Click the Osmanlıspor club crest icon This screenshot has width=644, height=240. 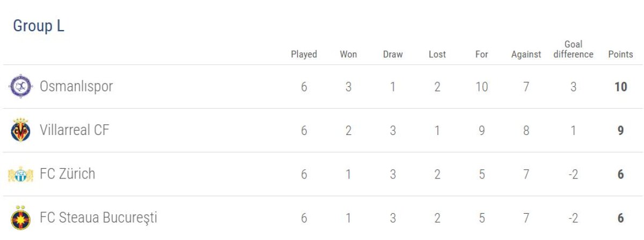[x=21, y=87]
